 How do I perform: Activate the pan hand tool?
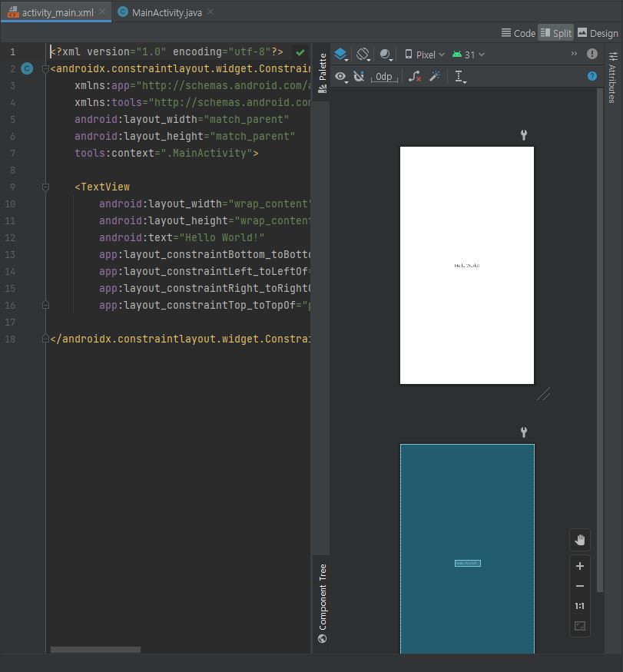coord(580,540)
